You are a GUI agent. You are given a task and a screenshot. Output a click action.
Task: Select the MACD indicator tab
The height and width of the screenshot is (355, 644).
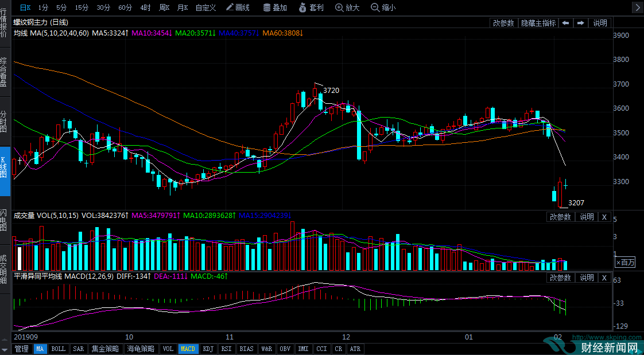[188, 349]
